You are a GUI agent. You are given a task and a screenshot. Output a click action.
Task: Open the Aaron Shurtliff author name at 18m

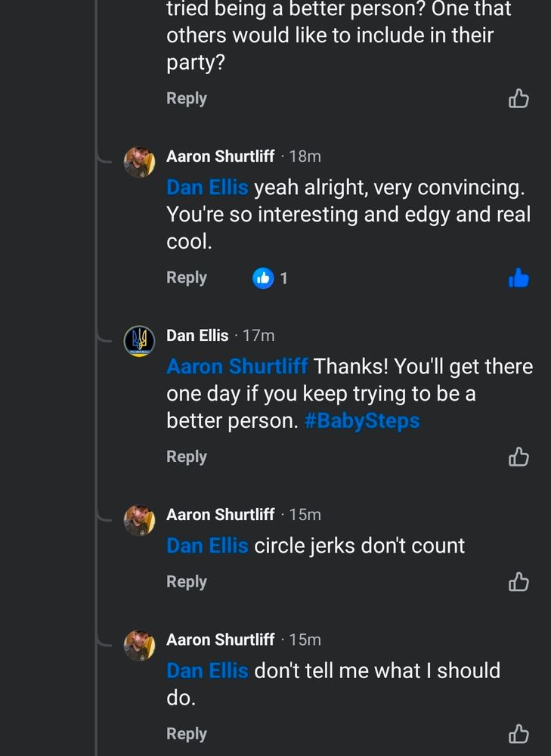click(220, 156)
